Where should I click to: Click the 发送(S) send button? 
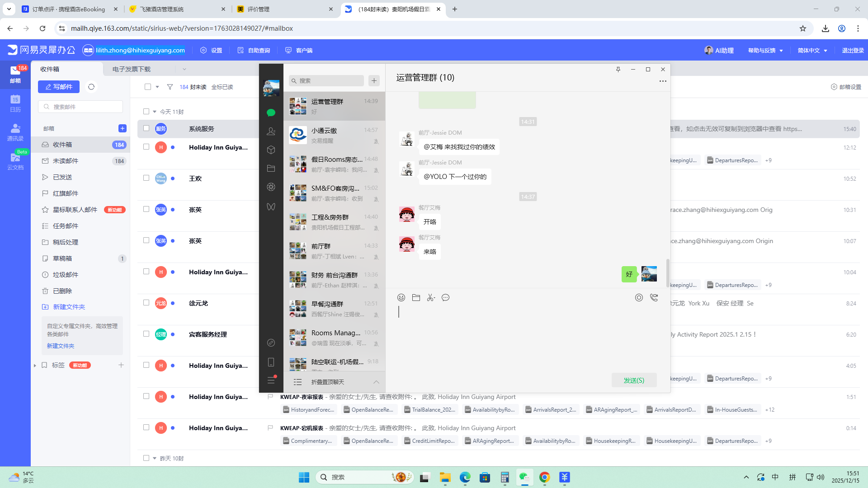tap(634, 380)
